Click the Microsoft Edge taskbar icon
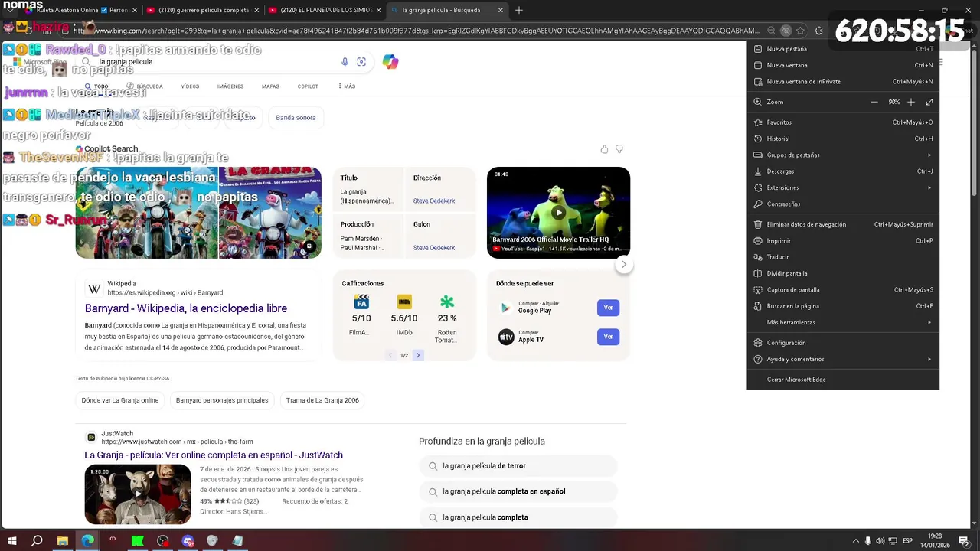The image size is (980, 551). (x=88, y=541)
